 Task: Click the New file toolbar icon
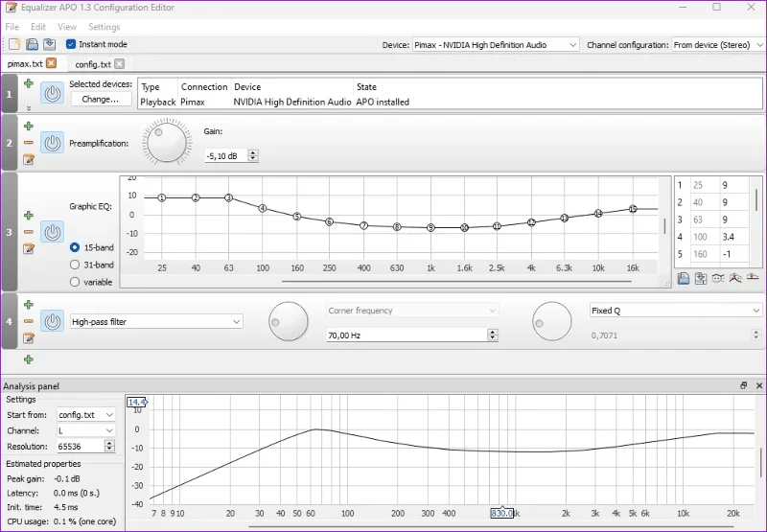point(14,44)
